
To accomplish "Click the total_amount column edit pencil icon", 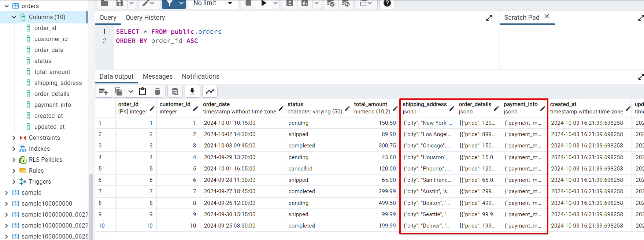I will tap(395, 108).
